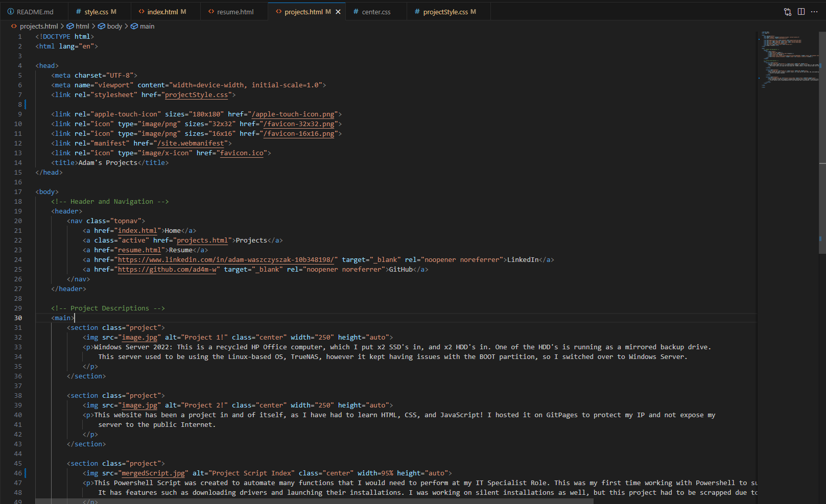Follow the projectStyle.css stylesheet href link
826x504 pixels.
point(196,94)
